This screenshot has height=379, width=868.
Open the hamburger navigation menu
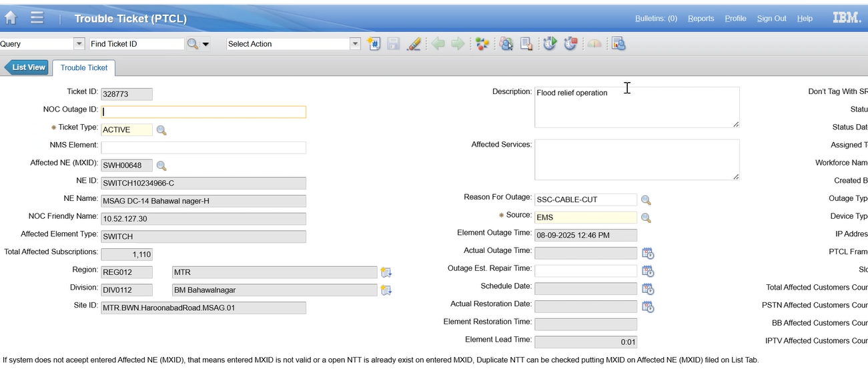point(37,18)
